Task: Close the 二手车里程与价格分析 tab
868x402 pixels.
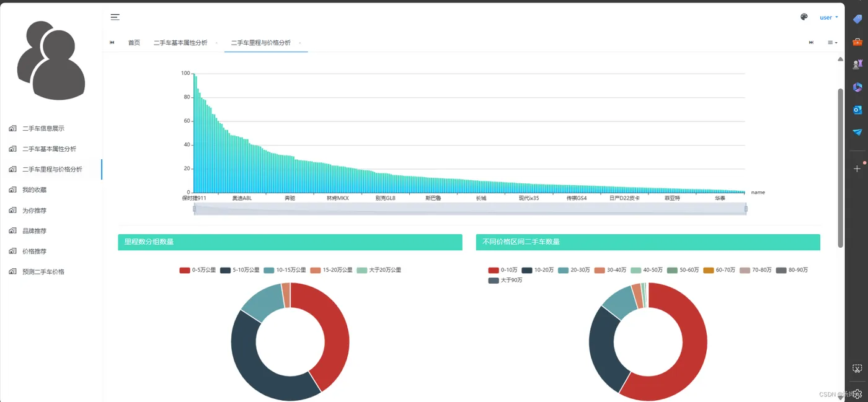Action: click(300, 43)
